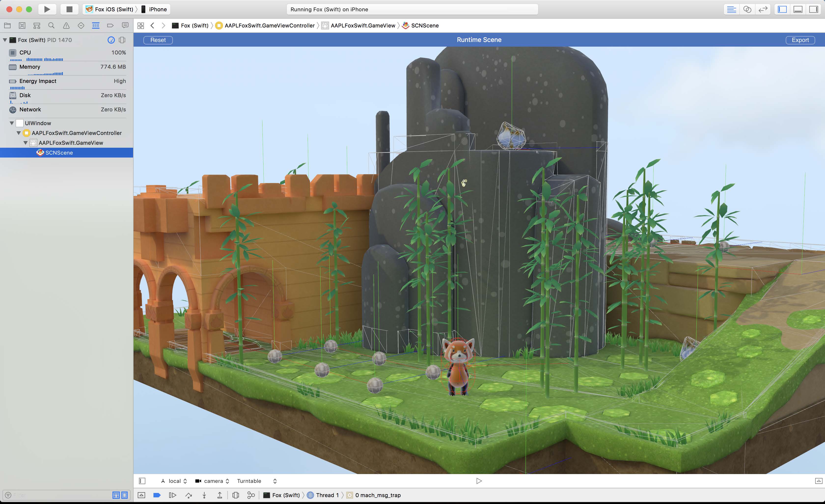Open the local coordinate space dropdown
Viewport: 825px width, 504px height.
174,481
